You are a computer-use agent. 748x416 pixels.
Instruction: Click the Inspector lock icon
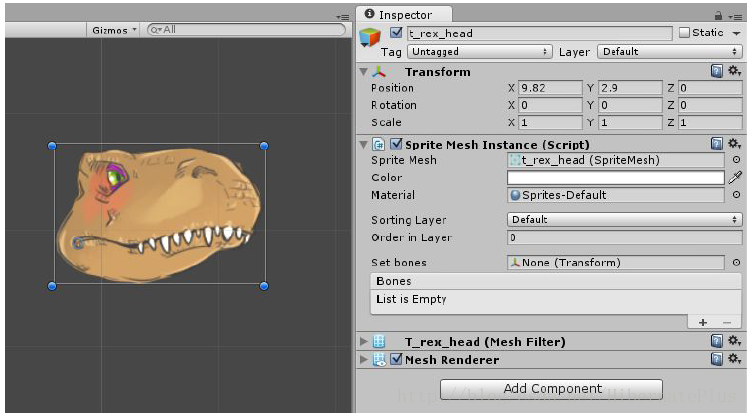718,16
